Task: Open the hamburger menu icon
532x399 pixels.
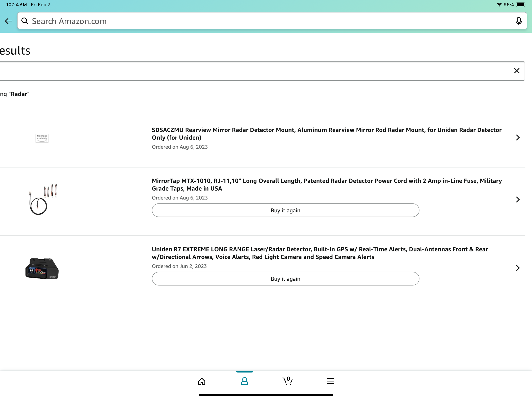Action: coord(330,381)
